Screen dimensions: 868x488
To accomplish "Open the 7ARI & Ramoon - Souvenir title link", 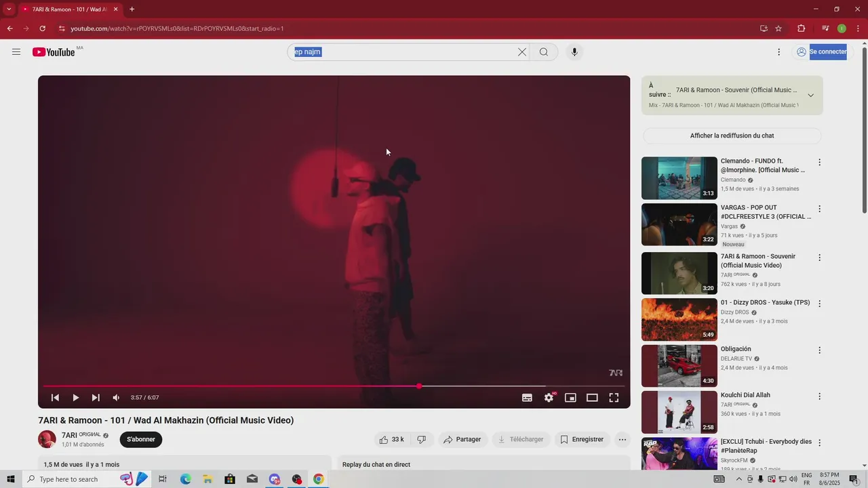I will (x=758, y=261).
